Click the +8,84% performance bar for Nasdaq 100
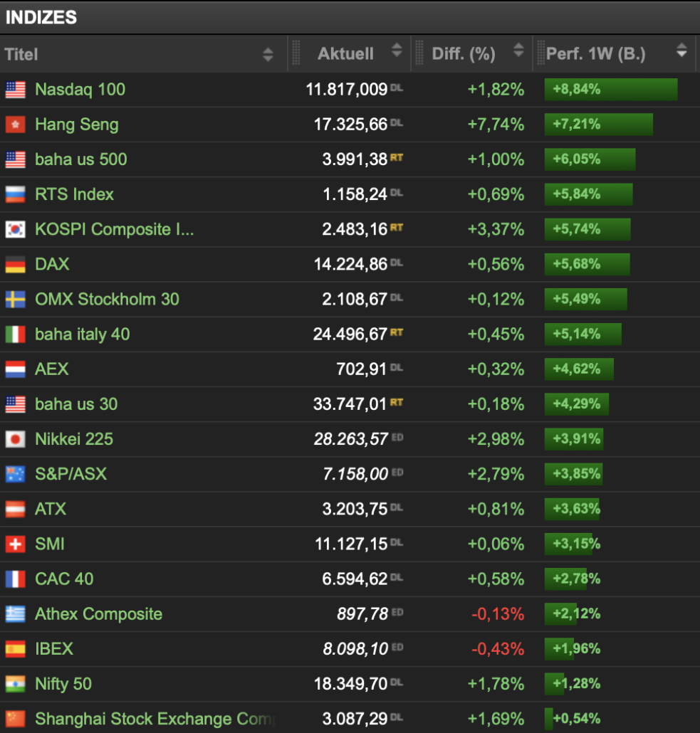The image size is (700, 733). point(610,89)
